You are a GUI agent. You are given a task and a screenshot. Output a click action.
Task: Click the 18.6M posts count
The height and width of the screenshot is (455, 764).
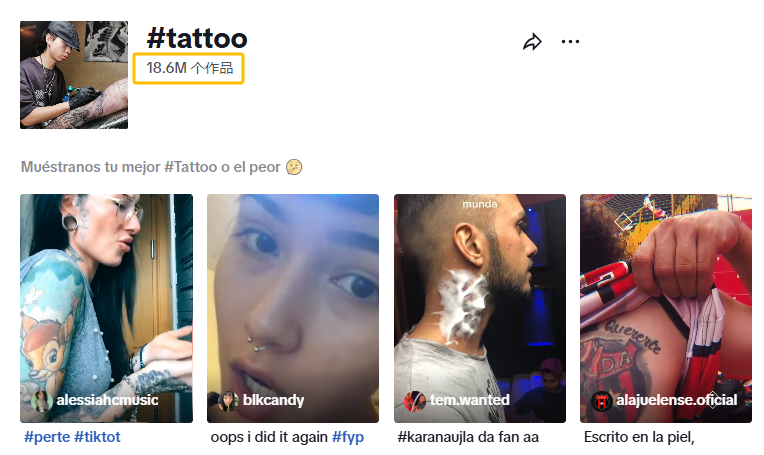pos(189,68)
